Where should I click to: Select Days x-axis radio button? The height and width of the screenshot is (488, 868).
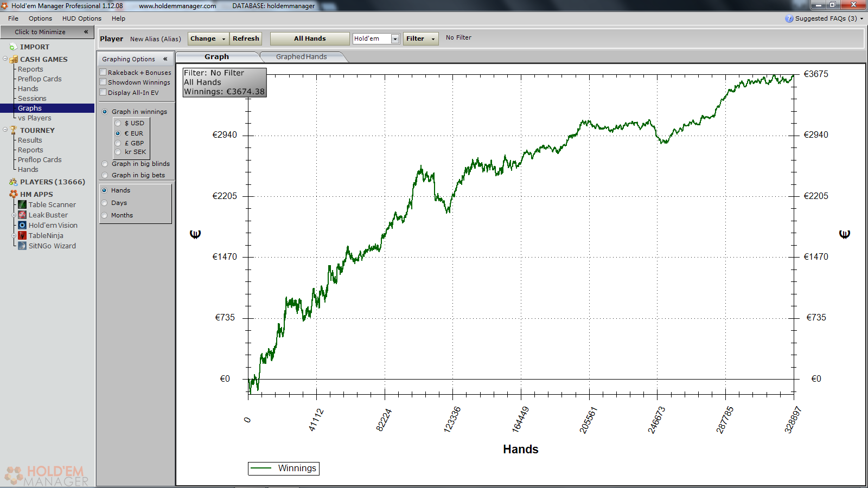coord(104,203)
